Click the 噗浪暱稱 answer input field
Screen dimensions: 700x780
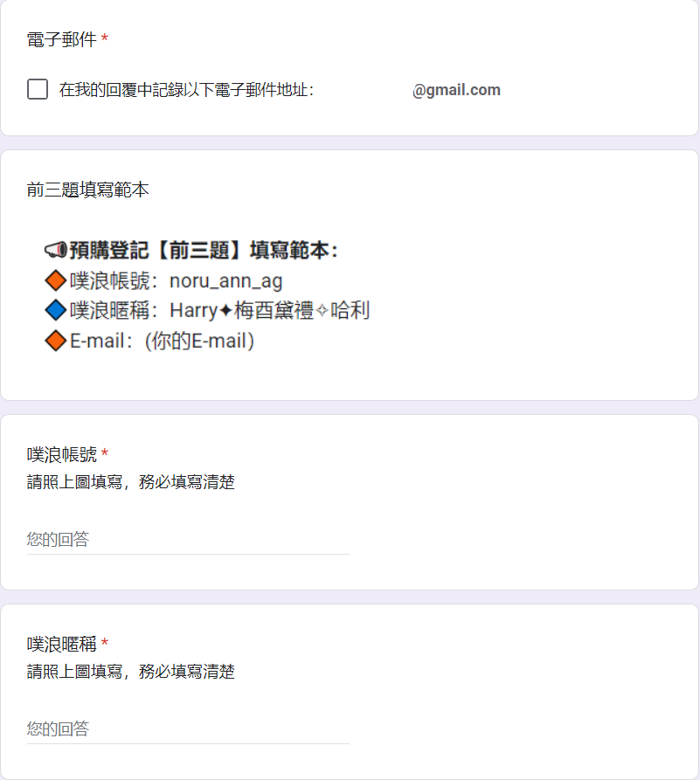(188, 729)
